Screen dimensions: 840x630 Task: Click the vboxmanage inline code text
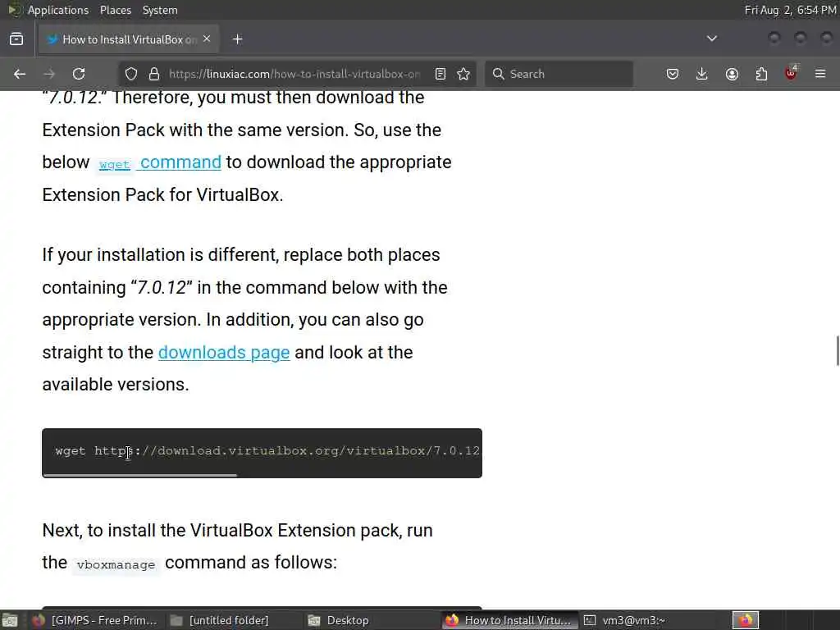116,564
